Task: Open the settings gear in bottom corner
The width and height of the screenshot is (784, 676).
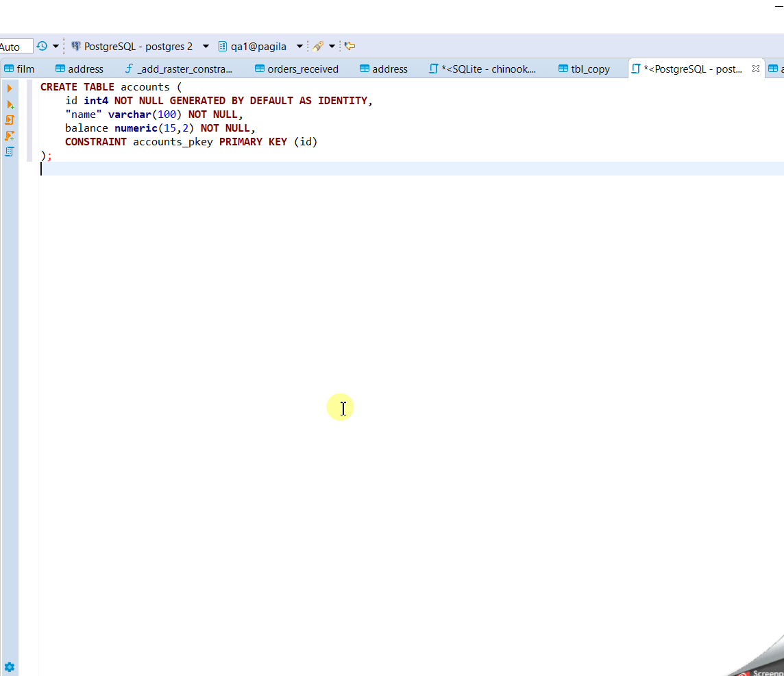Action: coord(10,666)
